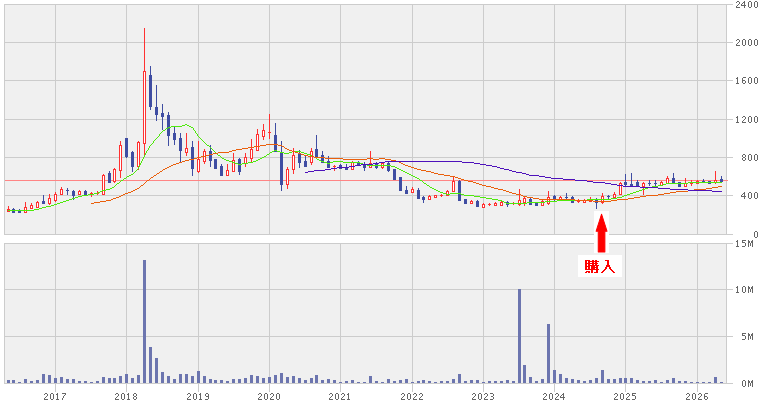Select the 0M volume axis label
Image resolution: width=762 pixels, height=405 pixels.
pos(747,384)
